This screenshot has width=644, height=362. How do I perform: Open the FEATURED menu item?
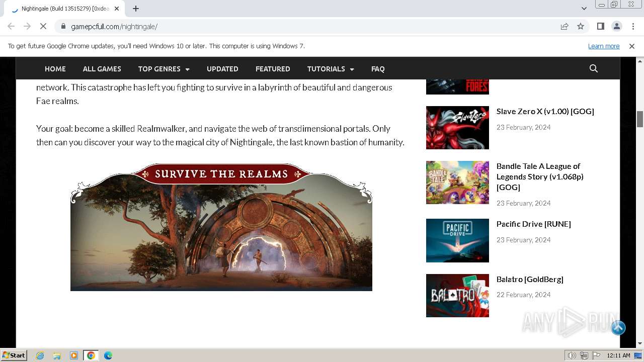point(273,69)
